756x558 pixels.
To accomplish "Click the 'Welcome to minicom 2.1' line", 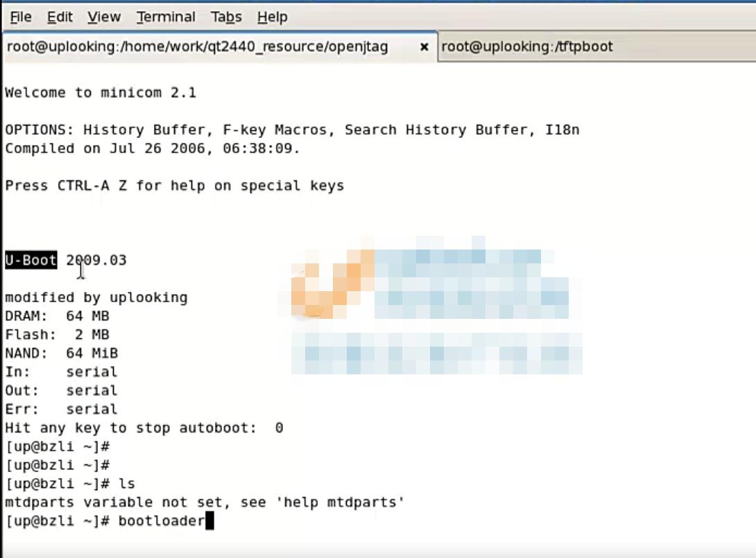I will pos(101,92).
